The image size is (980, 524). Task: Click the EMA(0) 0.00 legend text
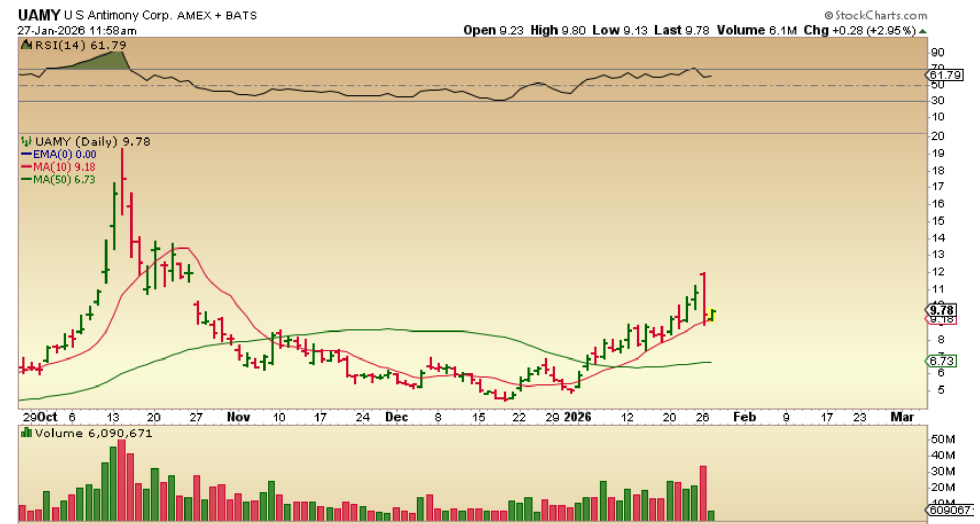coord(65,154)
